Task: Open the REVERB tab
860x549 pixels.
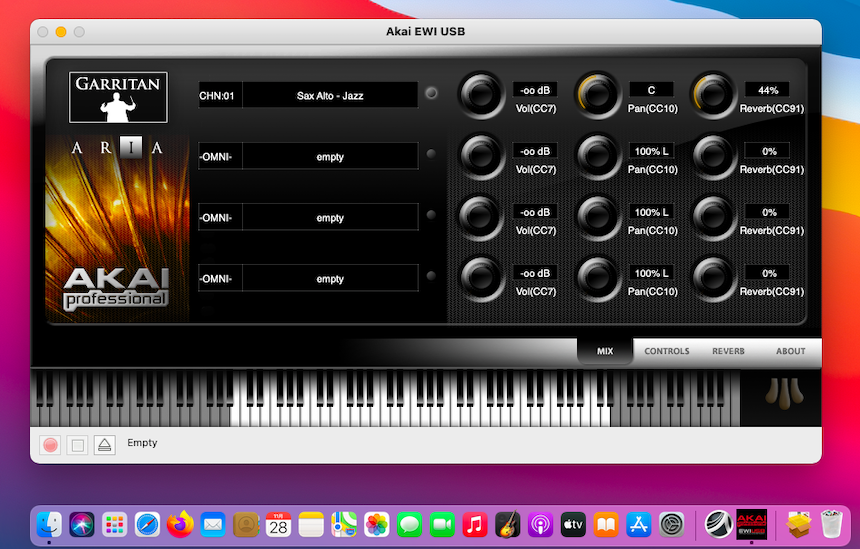Action: point(728,351)
